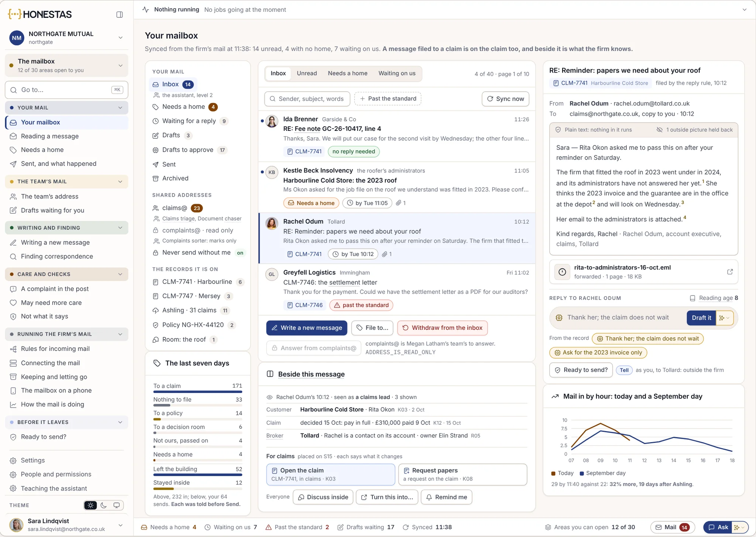756x537 pixels.
Task: Select the Inbox tab
Action: [278, 73]
